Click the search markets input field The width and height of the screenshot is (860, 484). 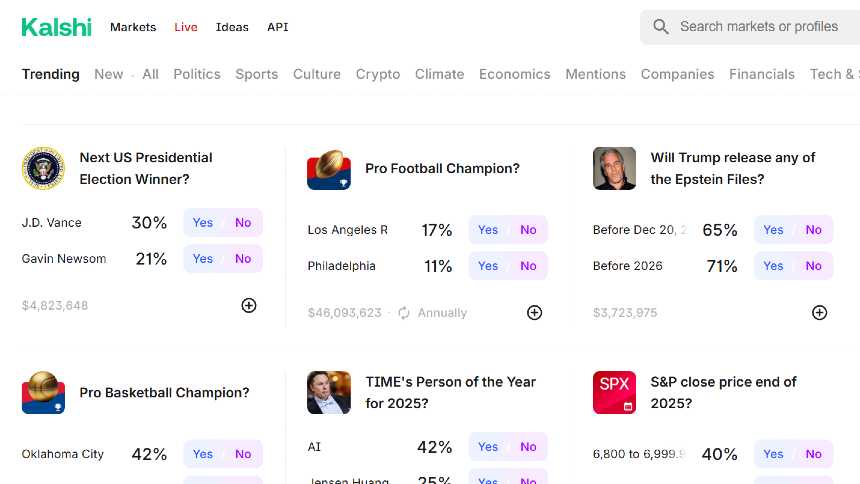(x=760, y=27)
